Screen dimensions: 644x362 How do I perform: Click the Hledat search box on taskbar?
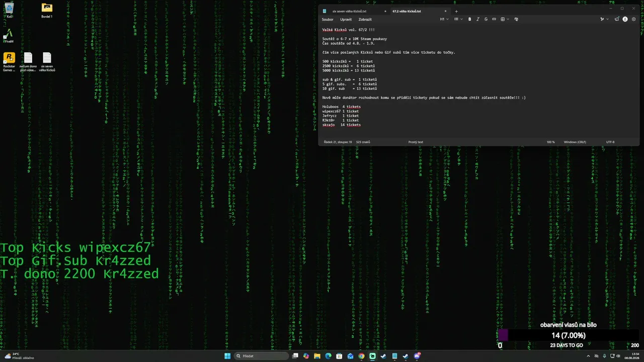tap(262, 356)
